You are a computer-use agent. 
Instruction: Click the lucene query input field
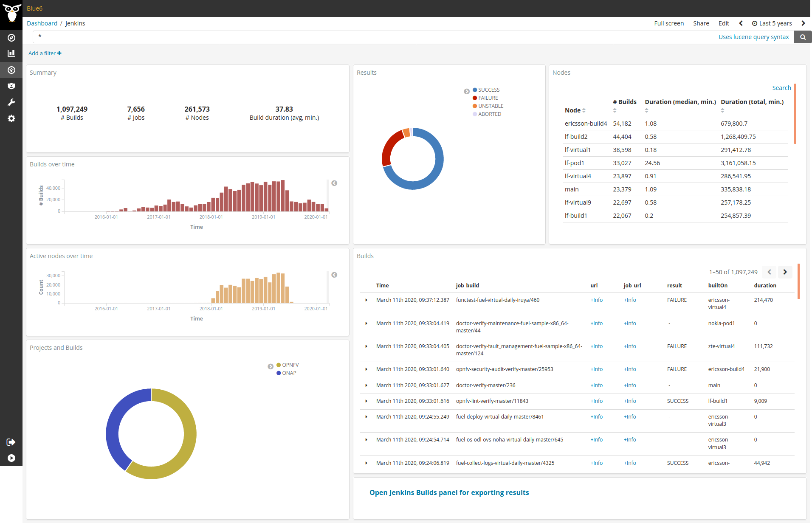[374, 37]
